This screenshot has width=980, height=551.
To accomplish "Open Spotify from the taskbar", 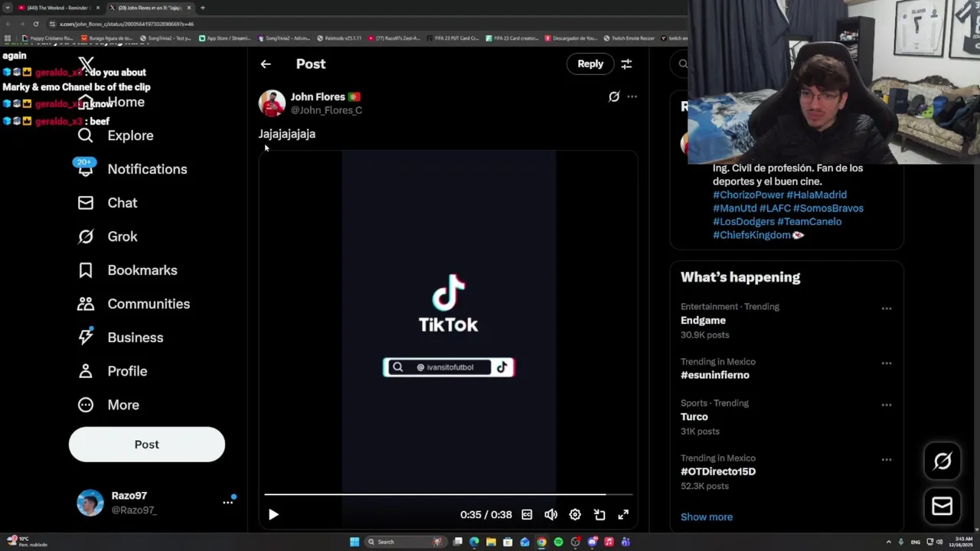I will point(558,542).
